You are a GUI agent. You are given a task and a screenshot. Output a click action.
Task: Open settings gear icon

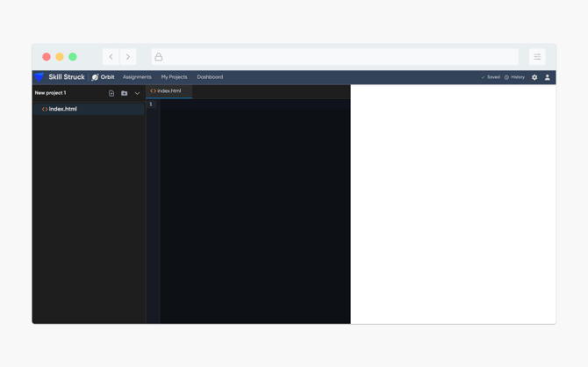coord(534,77)
